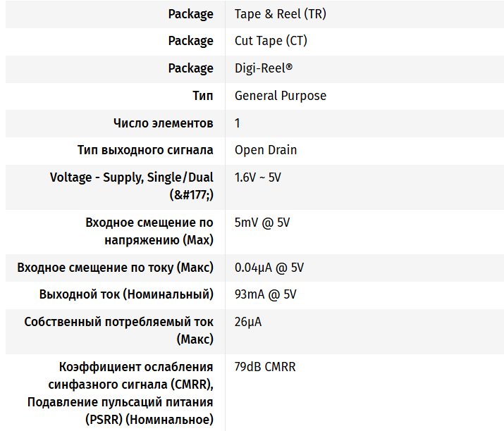Click the "5mV @ 5V" value
Screen dimensions: 504x431
coord(262,223)
